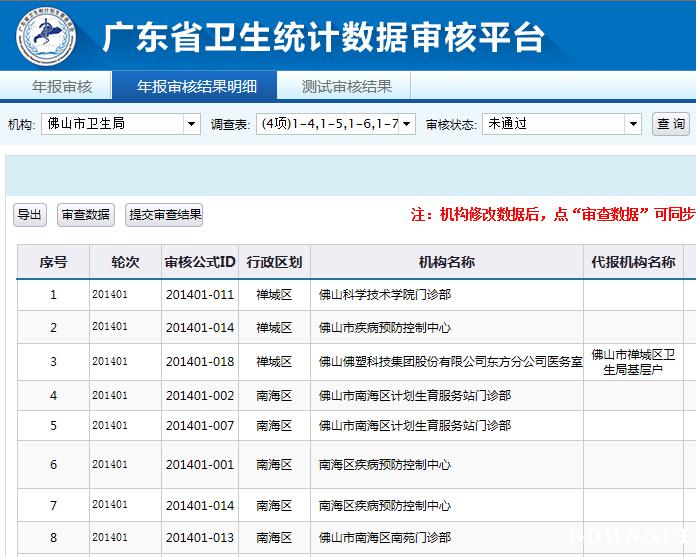Image resolution: width=696 pixels, height=557 pixels.
Task: Select formula ID 201401-007 cell
Action: coord(200,426)
